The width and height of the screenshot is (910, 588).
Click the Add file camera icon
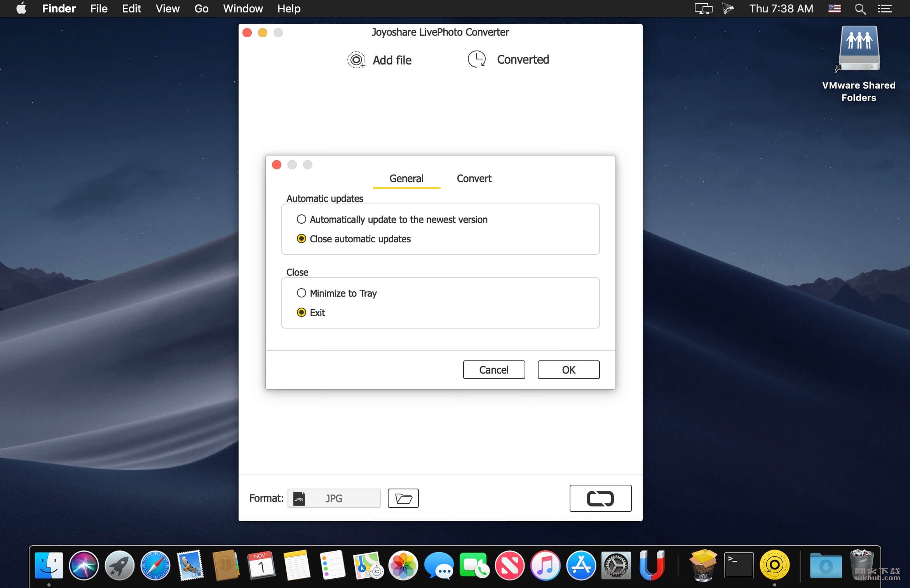(x=356, y=60)
